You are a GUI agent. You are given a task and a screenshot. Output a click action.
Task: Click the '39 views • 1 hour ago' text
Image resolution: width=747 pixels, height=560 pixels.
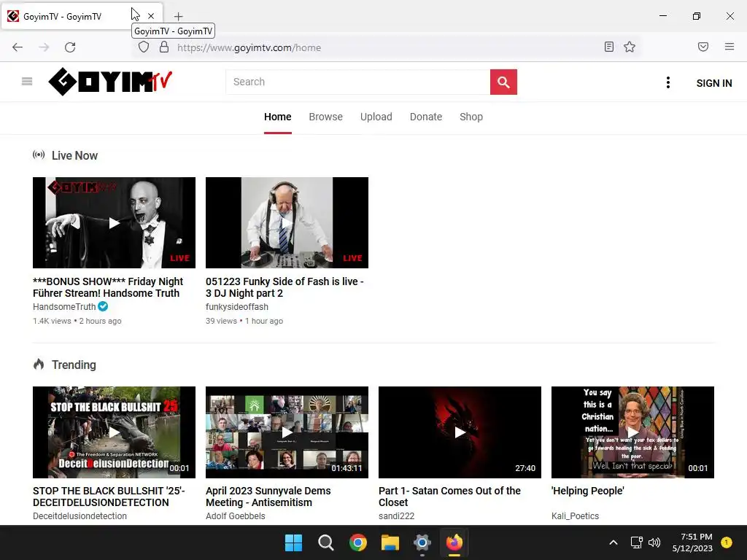click(x=244, y=321)
